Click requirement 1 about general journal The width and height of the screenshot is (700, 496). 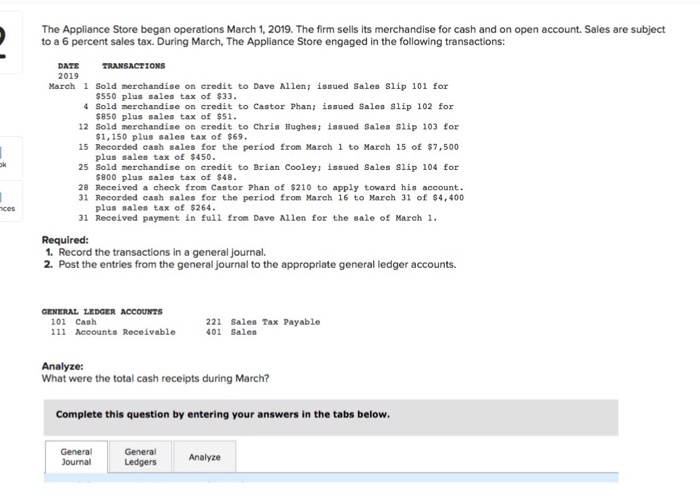[x=156, y=252]
